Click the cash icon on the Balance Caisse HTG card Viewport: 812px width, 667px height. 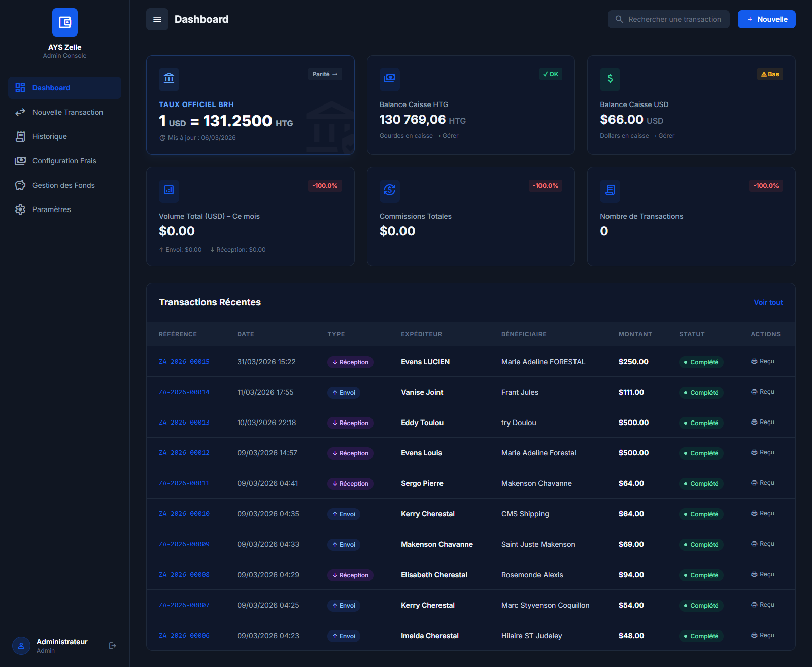coord(389,80)
